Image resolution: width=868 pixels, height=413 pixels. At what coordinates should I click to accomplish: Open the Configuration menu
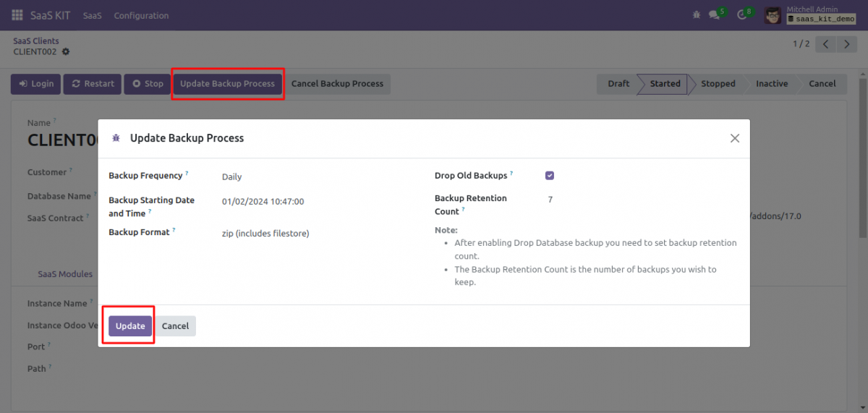[141, 15]
